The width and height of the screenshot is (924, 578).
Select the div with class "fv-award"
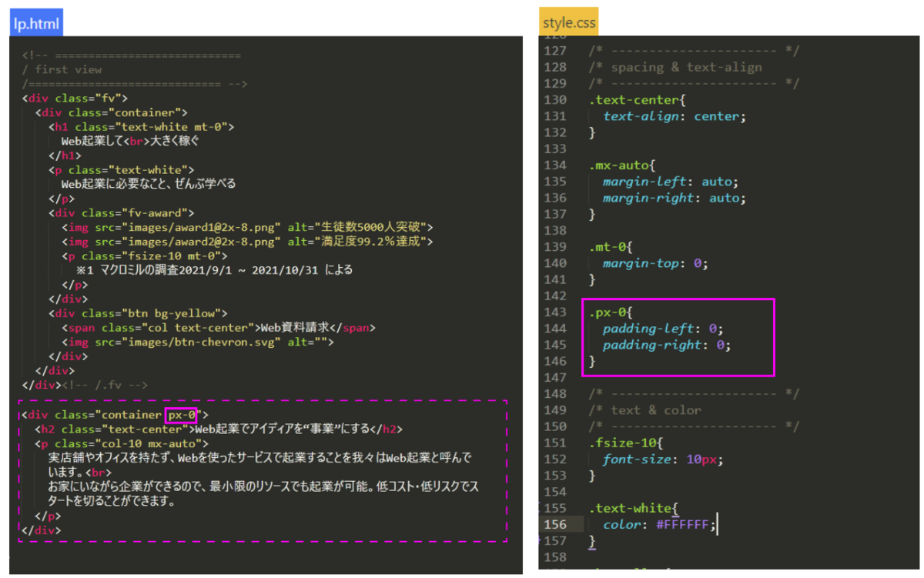(121, 212)
